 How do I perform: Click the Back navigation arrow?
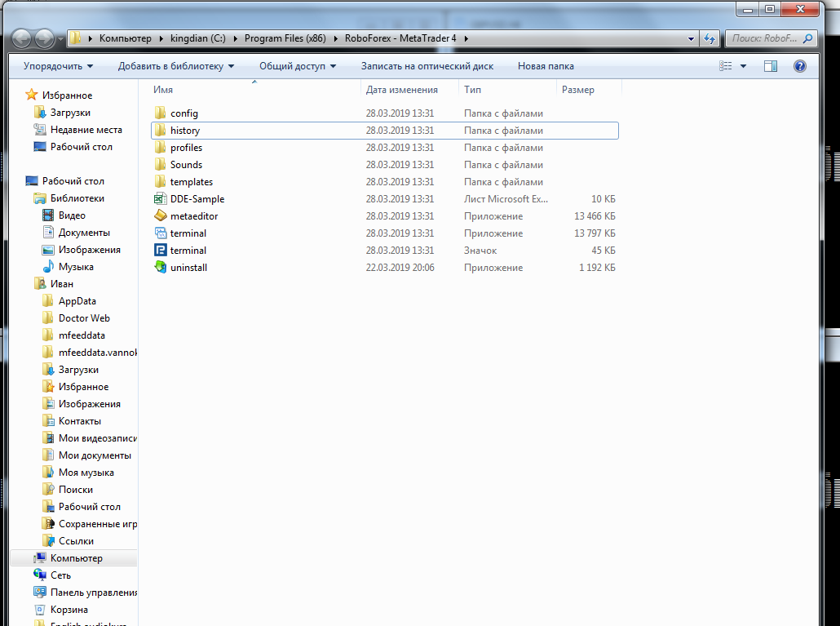click(x=22, y=38)
